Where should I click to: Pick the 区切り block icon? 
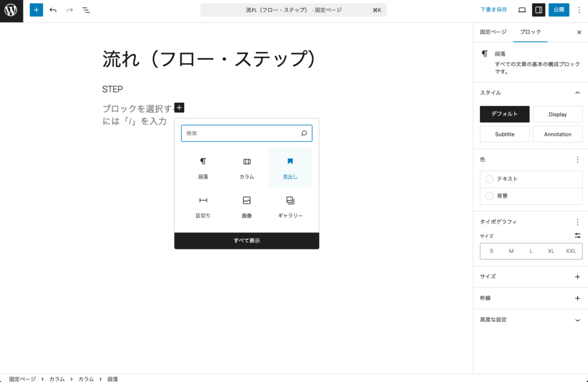click(x=203, y=201)
